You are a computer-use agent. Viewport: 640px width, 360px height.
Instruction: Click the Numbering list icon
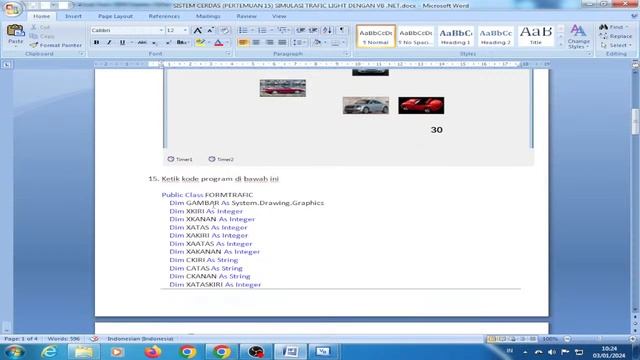click(x=262, y=30)
